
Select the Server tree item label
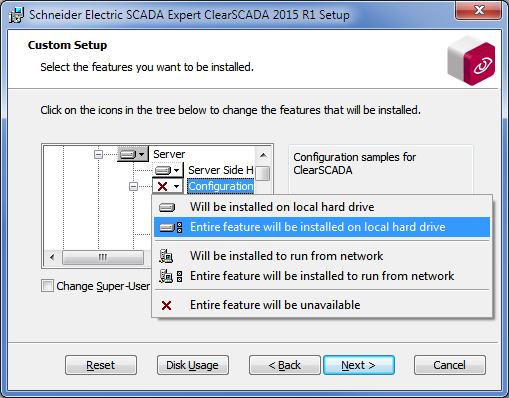point(169,154)
